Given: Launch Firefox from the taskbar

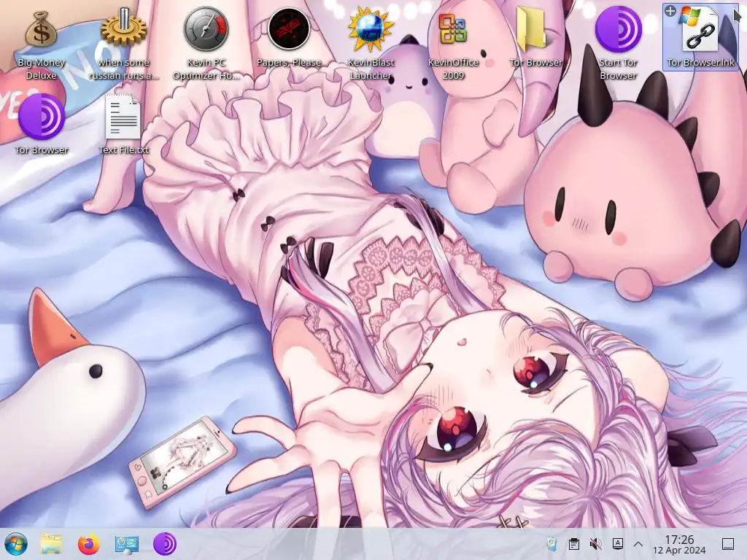Looking at the screenshot, I should (x=88, y=544).
